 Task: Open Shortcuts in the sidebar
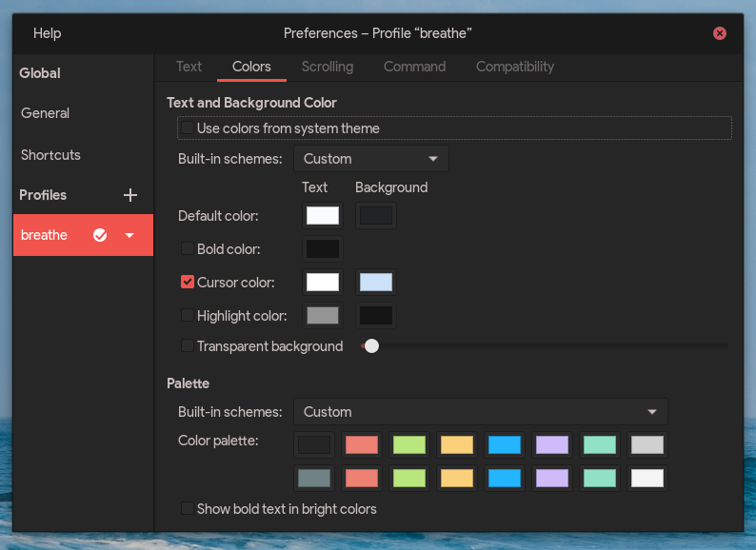[51, 155]
